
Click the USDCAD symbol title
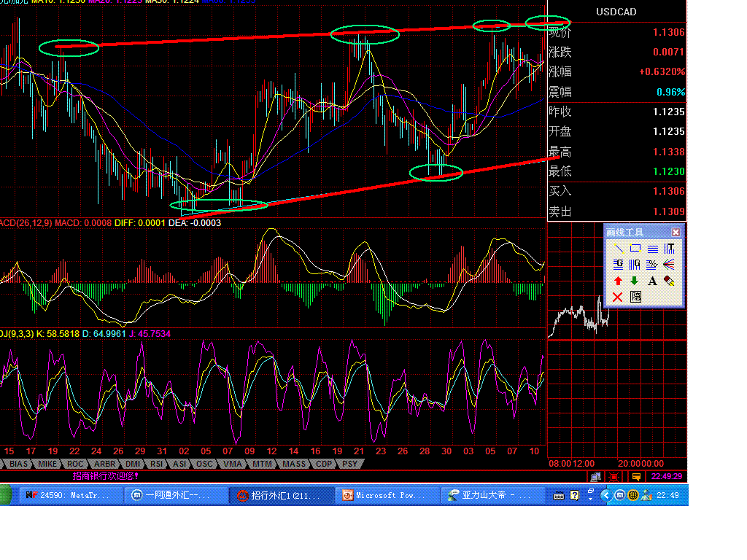pyautogui.click(x=616, y=12)
